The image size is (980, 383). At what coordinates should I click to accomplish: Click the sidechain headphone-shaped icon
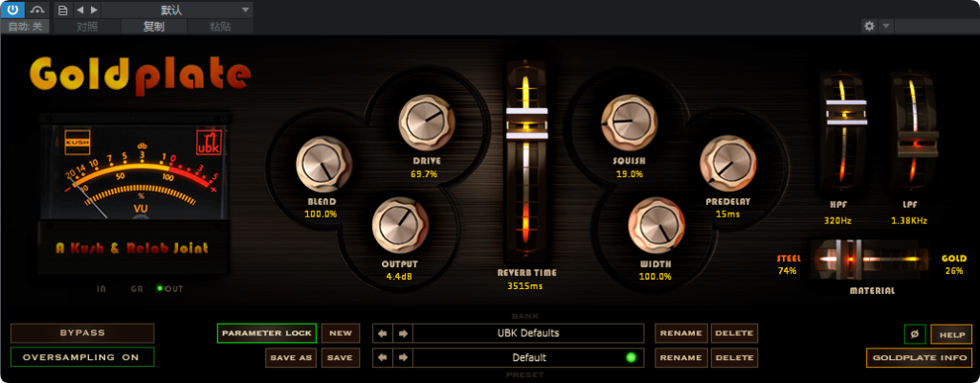click(x=37, y=10)
